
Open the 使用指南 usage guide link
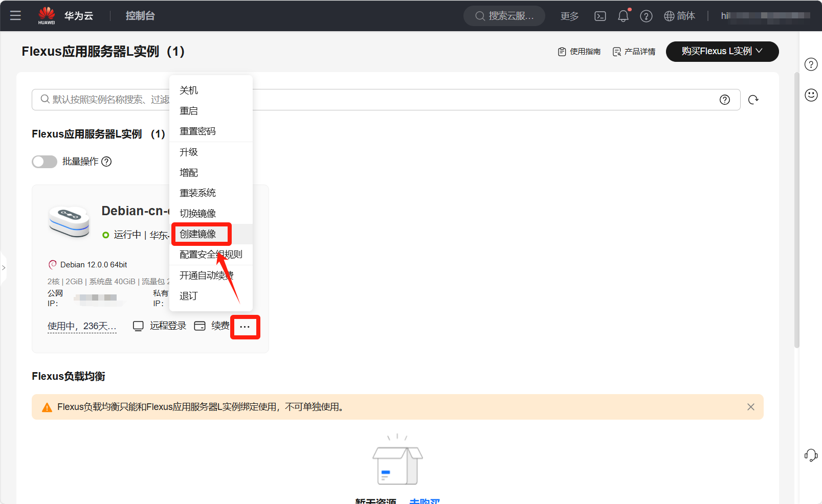click(579, 52)
